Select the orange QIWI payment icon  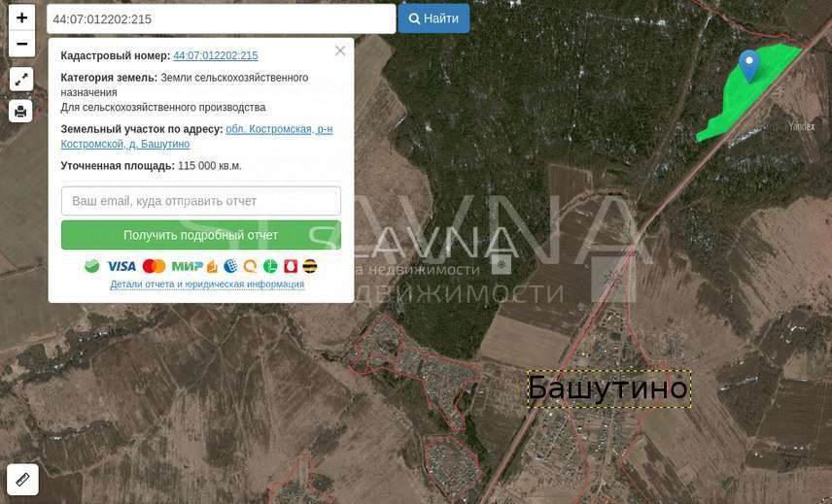pos(250,266)
